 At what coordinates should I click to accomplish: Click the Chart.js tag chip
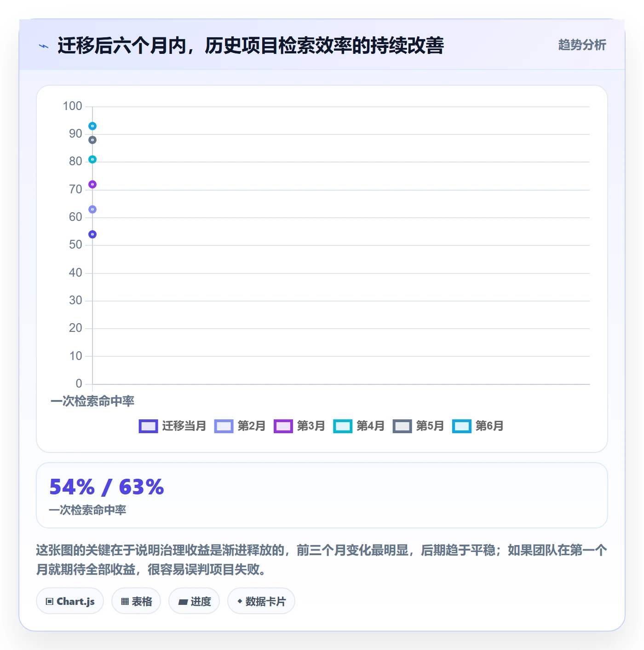70,601
